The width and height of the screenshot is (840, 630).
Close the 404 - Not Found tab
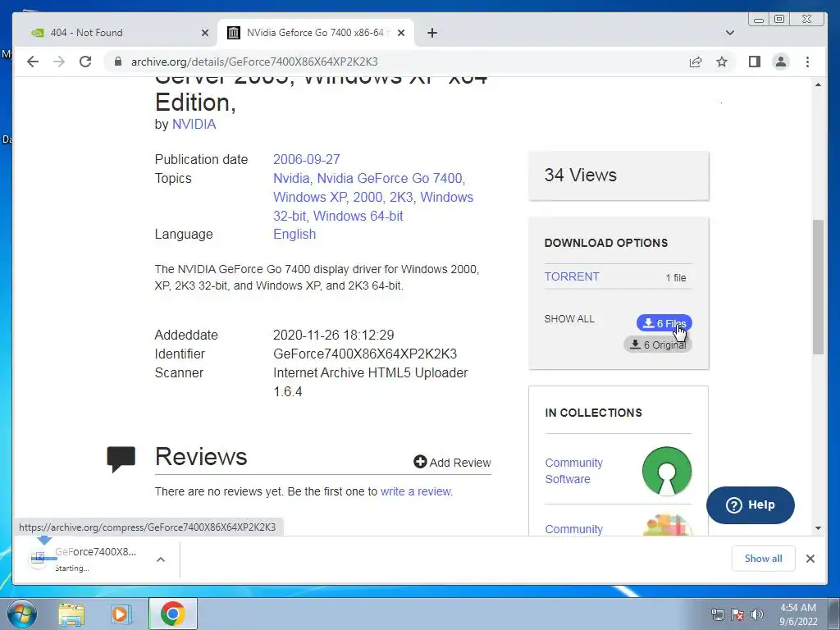(204, 33)
